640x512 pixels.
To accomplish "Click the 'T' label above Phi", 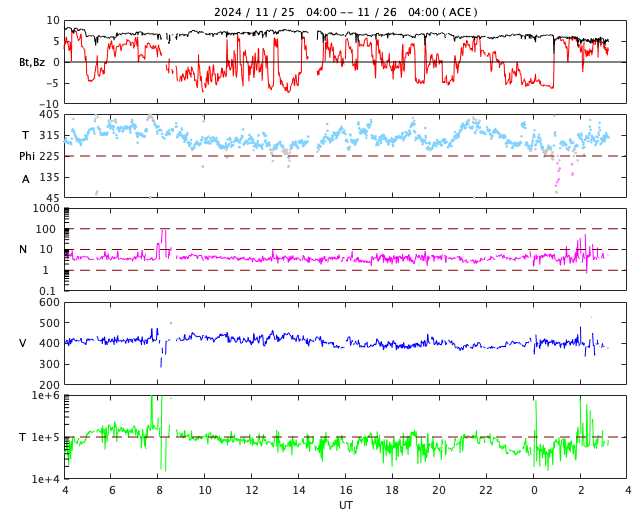I will tap(25, 135).
